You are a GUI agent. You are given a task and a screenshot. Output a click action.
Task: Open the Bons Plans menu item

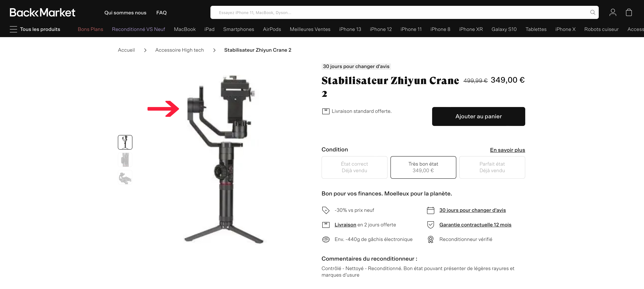[x=90, y=29]
